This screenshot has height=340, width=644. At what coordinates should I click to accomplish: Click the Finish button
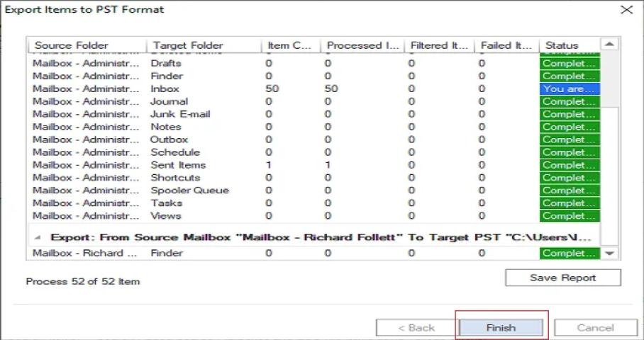tap(501, 328)
